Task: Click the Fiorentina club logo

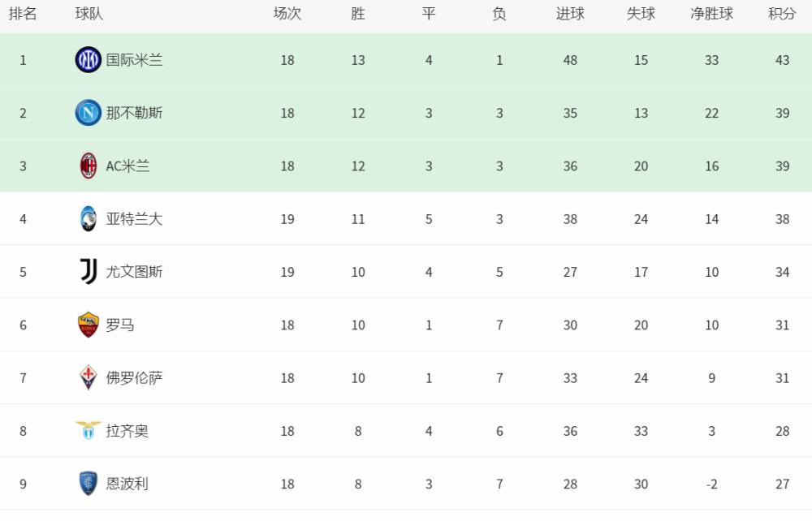Action: pos(88,377)
